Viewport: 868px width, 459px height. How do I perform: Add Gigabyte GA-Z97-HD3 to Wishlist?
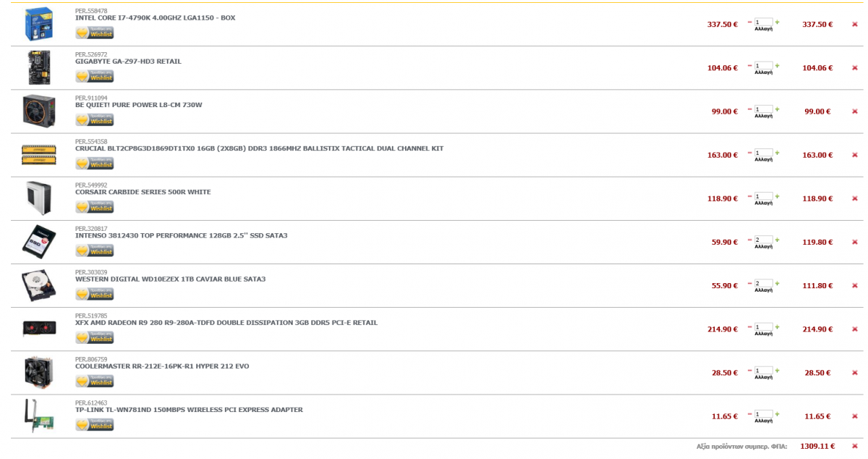point(94,77)
